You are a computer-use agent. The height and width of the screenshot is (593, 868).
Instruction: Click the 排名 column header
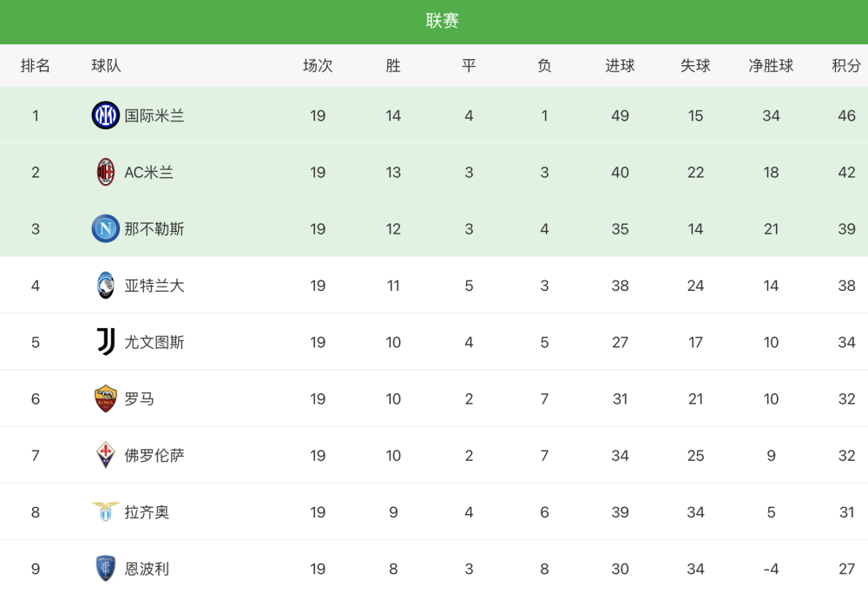point(36,65)
